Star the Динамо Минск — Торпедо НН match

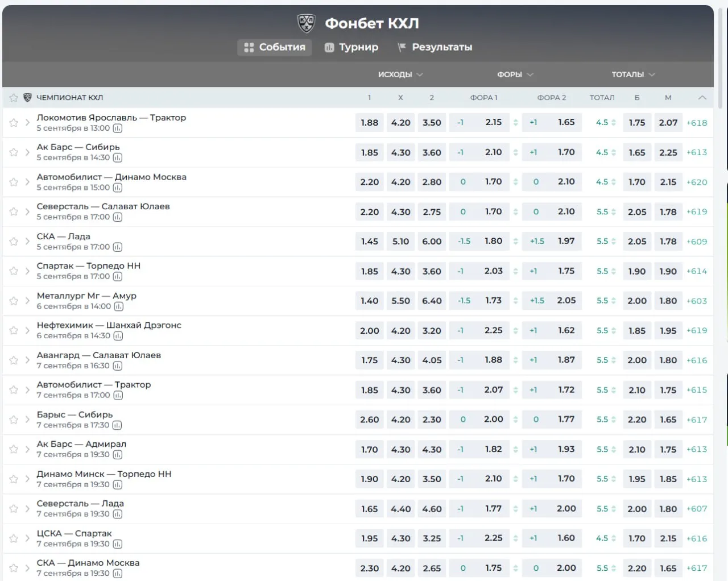pos(14,479)
